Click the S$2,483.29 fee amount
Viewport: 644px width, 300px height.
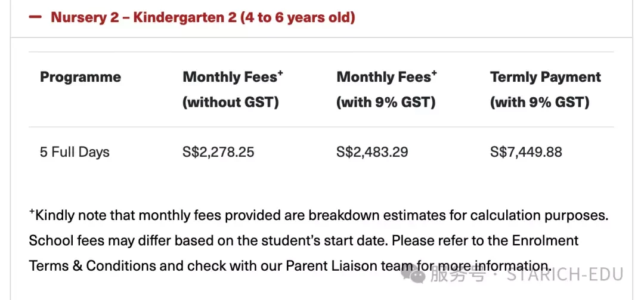(372, 153)
